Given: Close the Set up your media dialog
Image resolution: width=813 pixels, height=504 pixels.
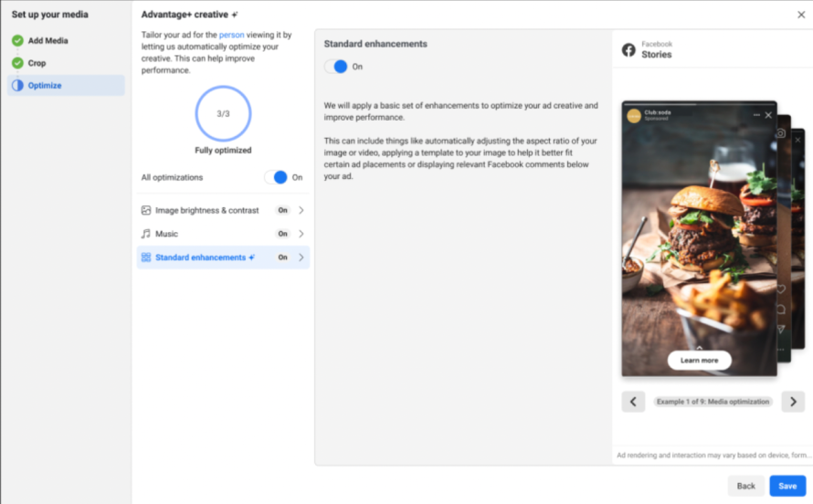Looking at the screenshot, I should click(801, 15).
